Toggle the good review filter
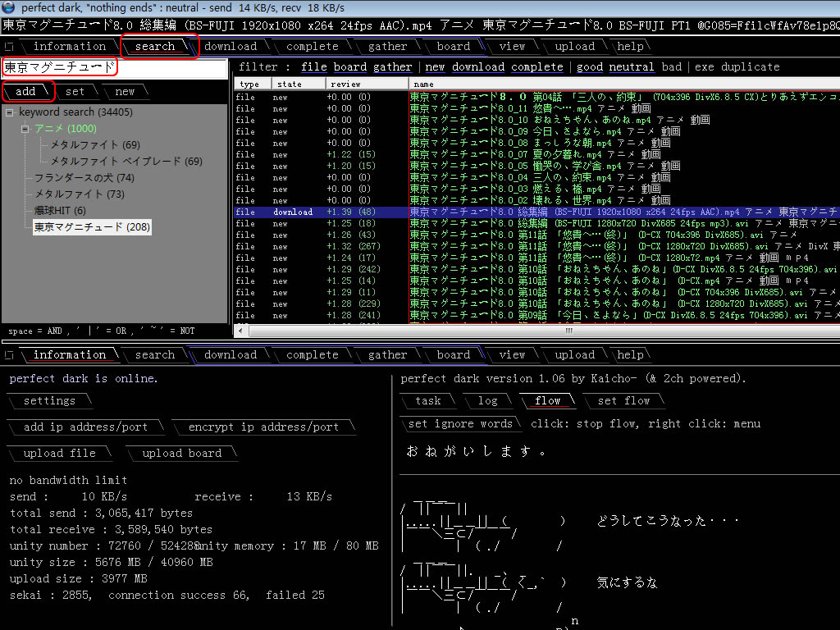Image resolution: width=840 pixels, height=630 pixels. click(x=590, y=67)
